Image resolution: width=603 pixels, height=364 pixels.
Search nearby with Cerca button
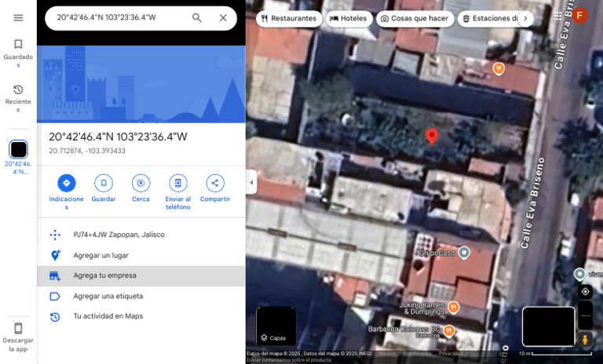tap(141, 188)
